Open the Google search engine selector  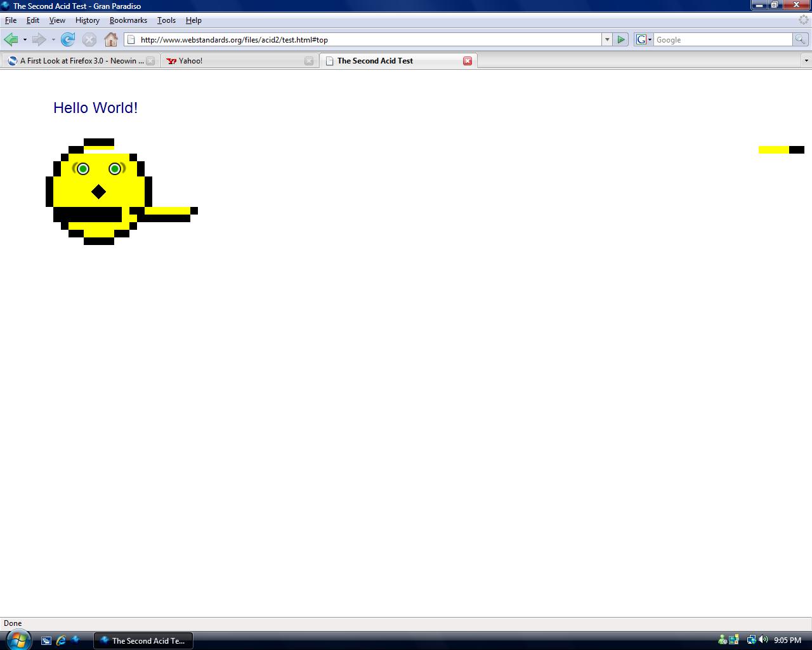tap(644, 39)
